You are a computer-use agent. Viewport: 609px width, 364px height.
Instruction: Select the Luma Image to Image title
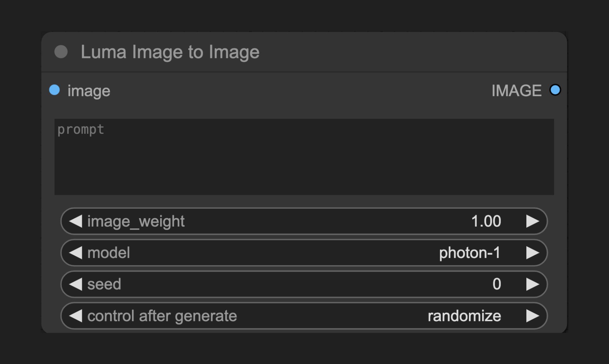[170, 52]
